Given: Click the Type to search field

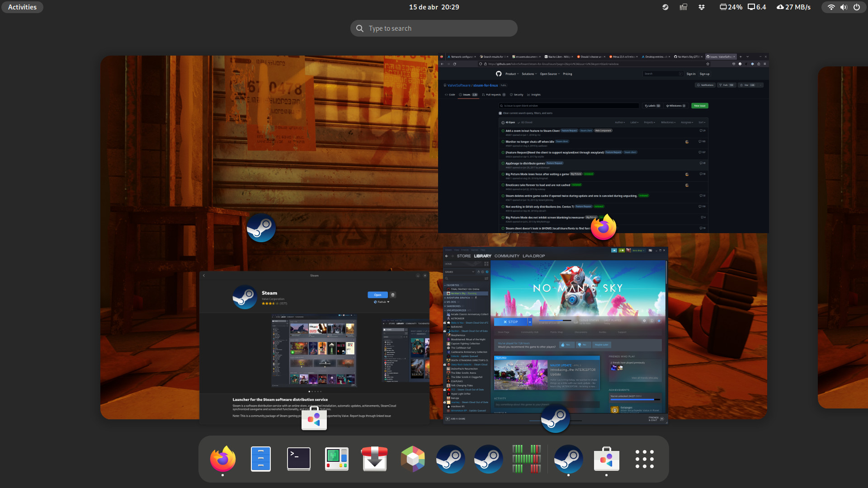Looking at the screenshot, I should [434, 28].
